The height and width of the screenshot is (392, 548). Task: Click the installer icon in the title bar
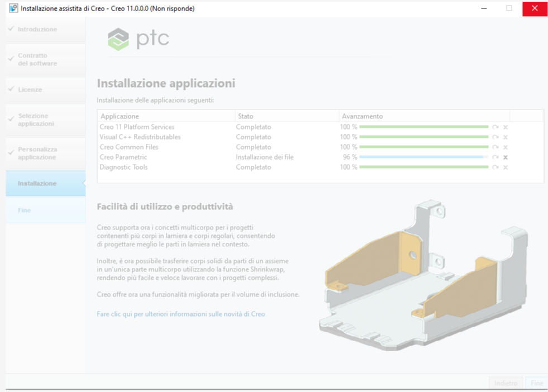13,8
